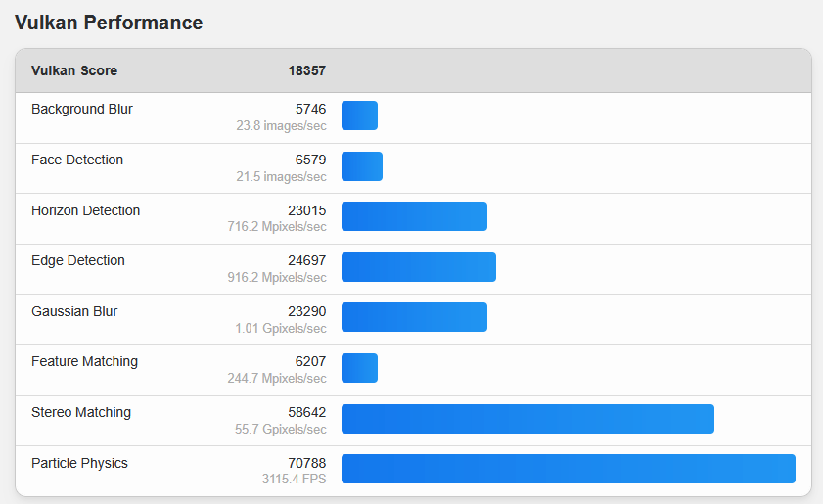
Task: Click the Background Blur label
Action: click(x=82, y=109)
